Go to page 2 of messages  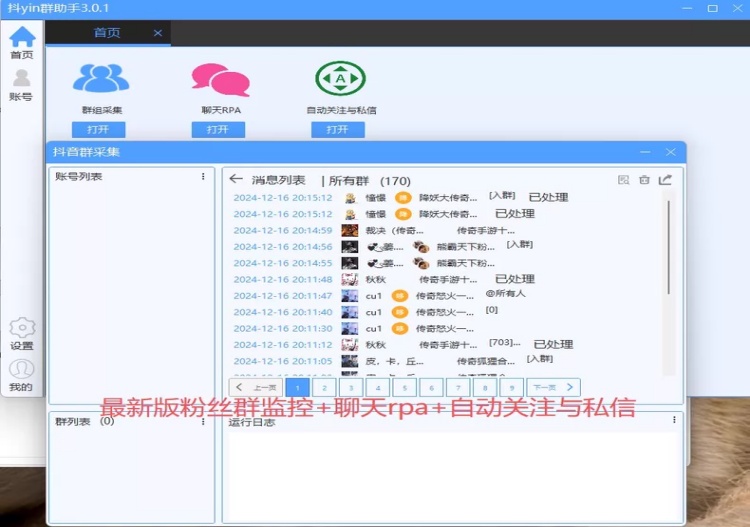(x=324, y=387)
